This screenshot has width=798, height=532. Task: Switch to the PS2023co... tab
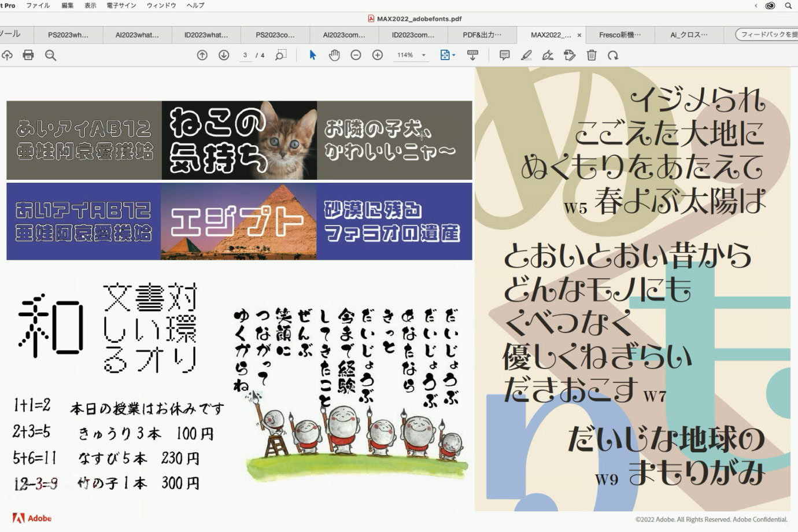click(275, 35)
